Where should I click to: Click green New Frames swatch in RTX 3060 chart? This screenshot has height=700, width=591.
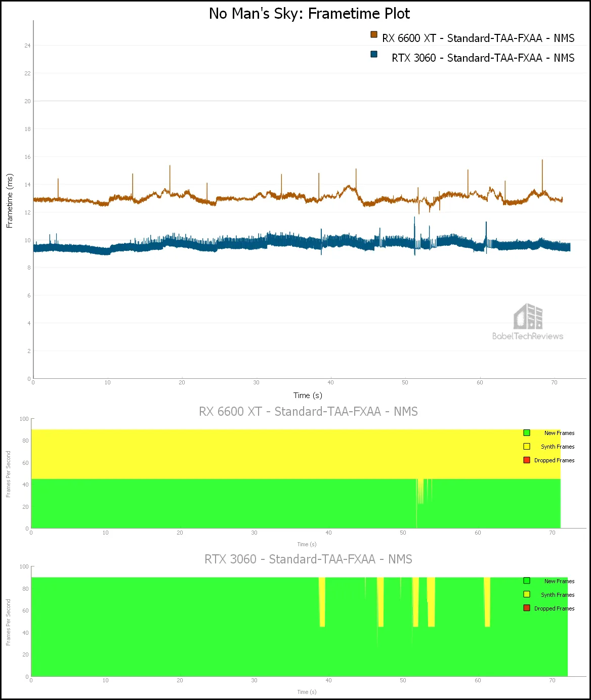[x=527, y=581]
